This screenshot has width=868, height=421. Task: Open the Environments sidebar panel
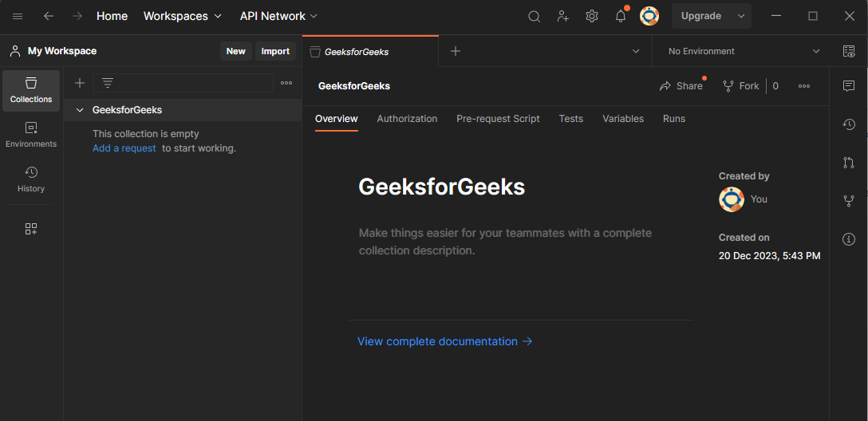point(31,135)
